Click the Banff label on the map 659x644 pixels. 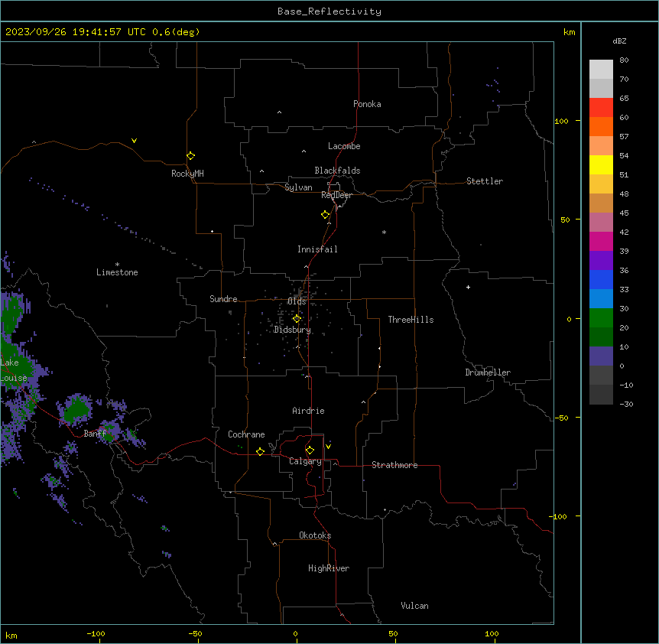coord(95,434)
